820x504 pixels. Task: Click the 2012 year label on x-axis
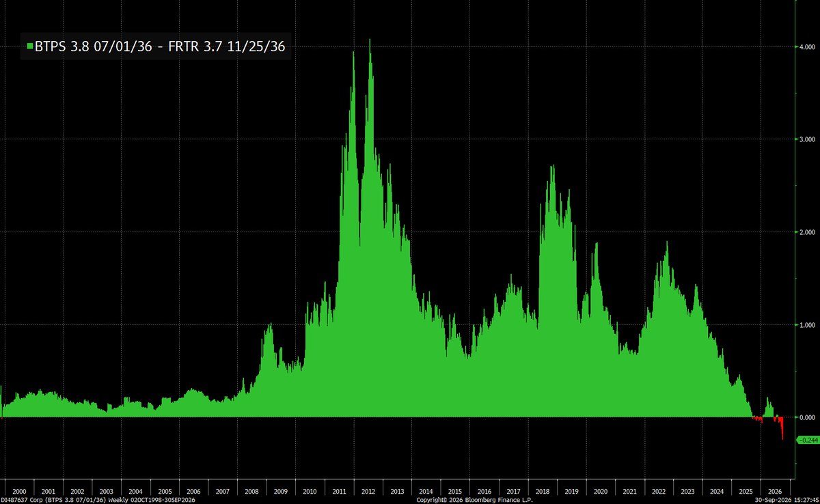(368, 491)
